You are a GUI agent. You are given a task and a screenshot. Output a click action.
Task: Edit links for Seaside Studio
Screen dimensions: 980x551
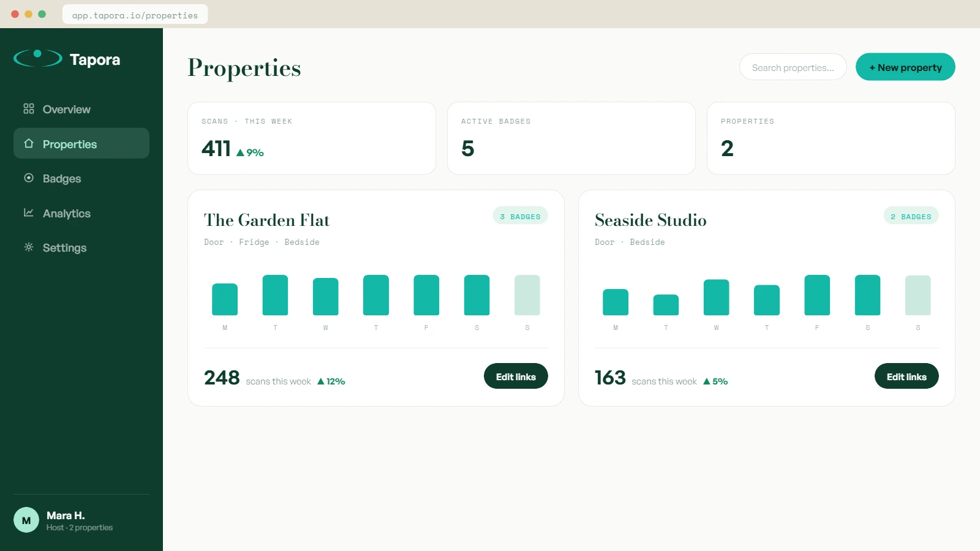(x=907, y=377)
